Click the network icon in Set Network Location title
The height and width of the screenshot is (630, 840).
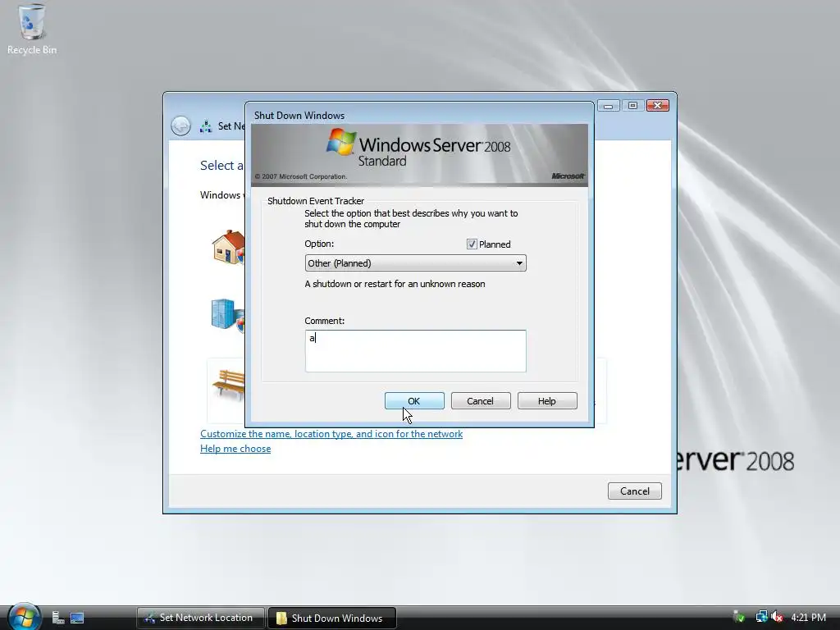click(206, 126)
